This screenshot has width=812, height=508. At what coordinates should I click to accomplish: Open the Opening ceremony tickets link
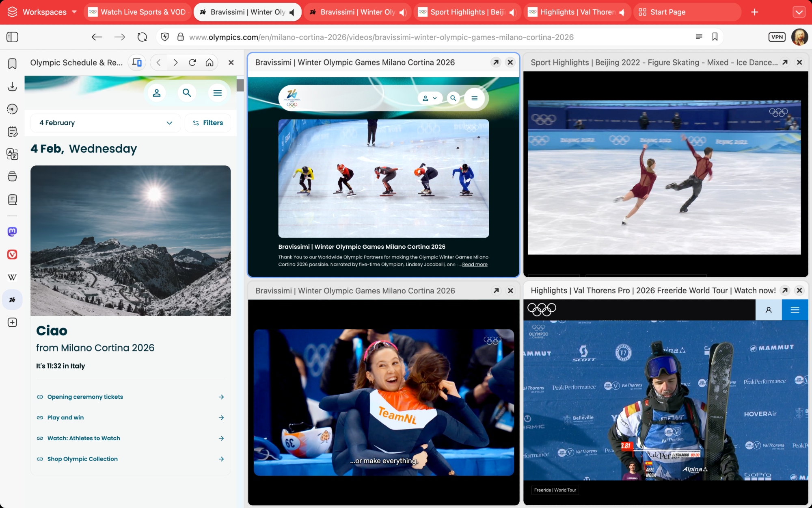85,397
